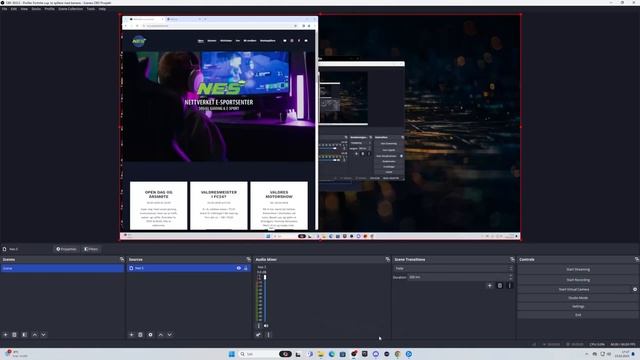Open the Edit menu
Viewport: 640px width, 360px height.
point(14,9)
